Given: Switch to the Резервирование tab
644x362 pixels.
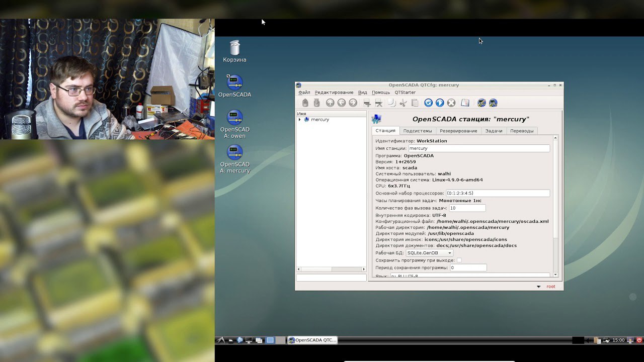Looking at the screenshot, I should pos(458,131).
